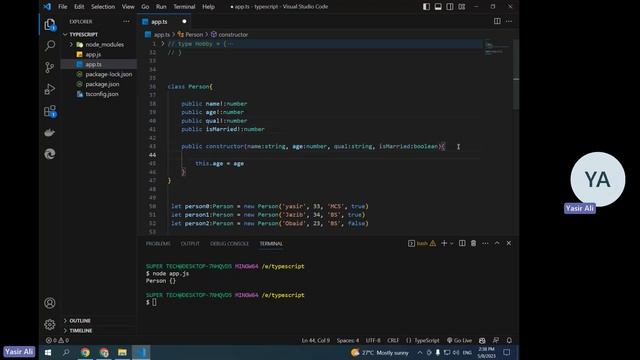The height and width of the screenshot is (360, 640).
Task: Kill the terminal with trash icon
Action: click(x=473, y=243)
